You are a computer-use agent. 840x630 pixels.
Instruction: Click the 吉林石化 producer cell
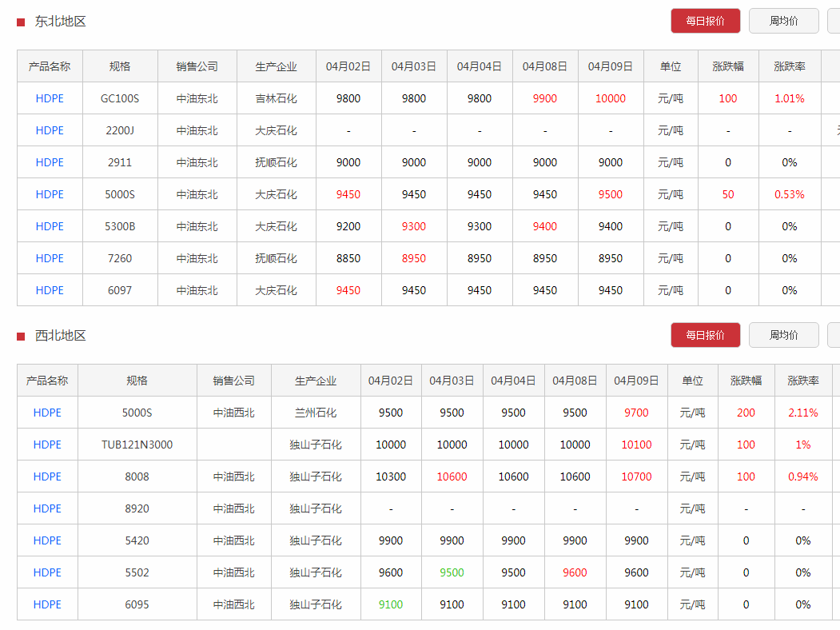[276, 98]
